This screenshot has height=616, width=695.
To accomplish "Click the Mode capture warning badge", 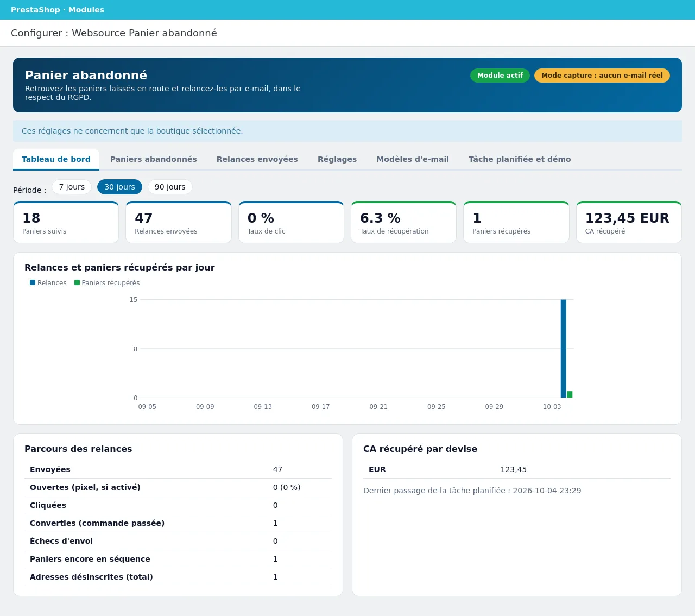I will click(x=602, y=76).
